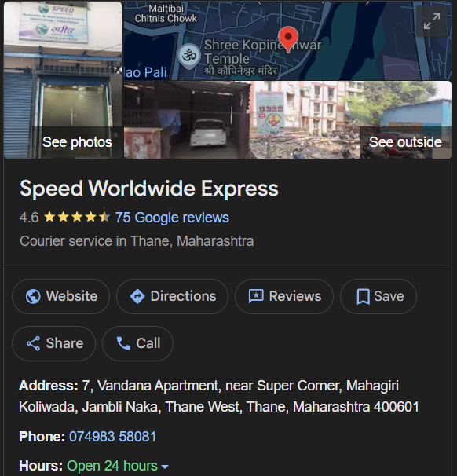Click the Share network icon
Image resolution: width=457 pixels, height=476 pixels.
[33, 343]
